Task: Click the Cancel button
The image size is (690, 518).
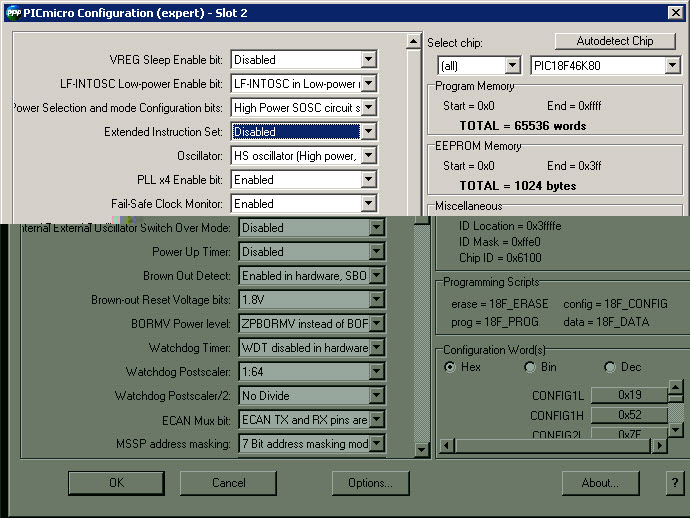Action: pyautogui.click(x=228, y=483)
